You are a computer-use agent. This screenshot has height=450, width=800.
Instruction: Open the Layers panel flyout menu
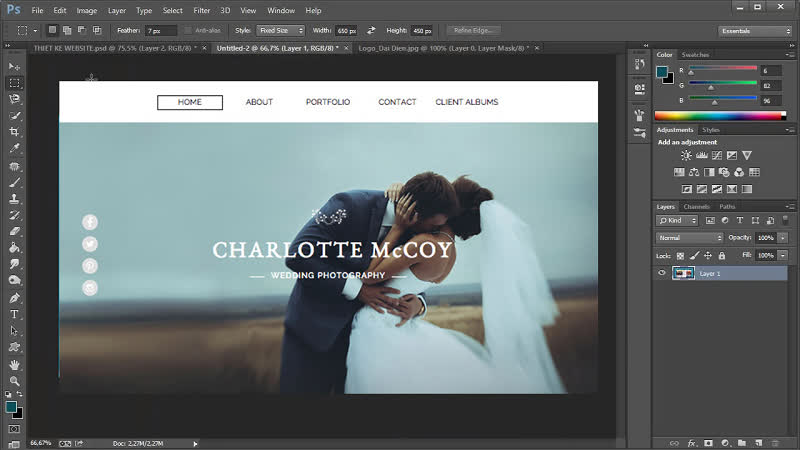click(790, 207)
